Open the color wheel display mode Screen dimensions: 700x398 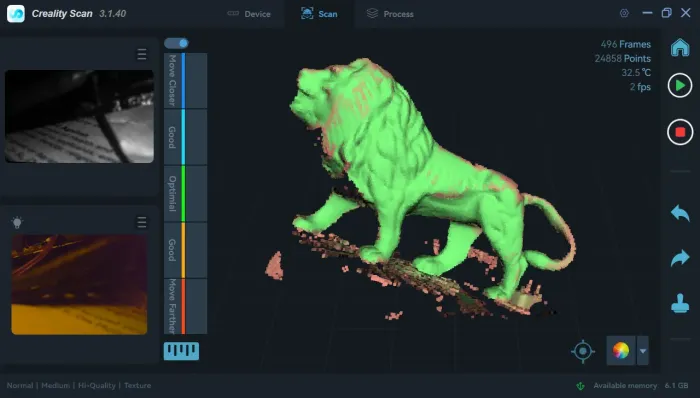click(x=621, y=351)
